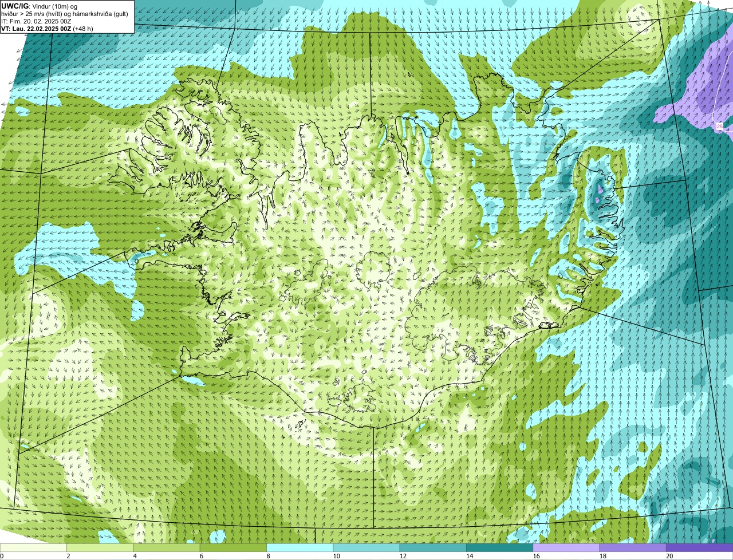This screenshot has height=560, width=733.
Task: Click the 'VT: Lau. 22.02.2025 00Z (+48 h)' line
Action: point(47,29)
